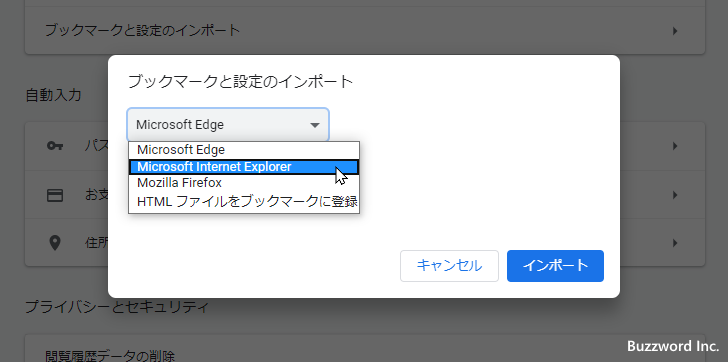
Task: Click the key password icon
Action: tap(55, 146)
